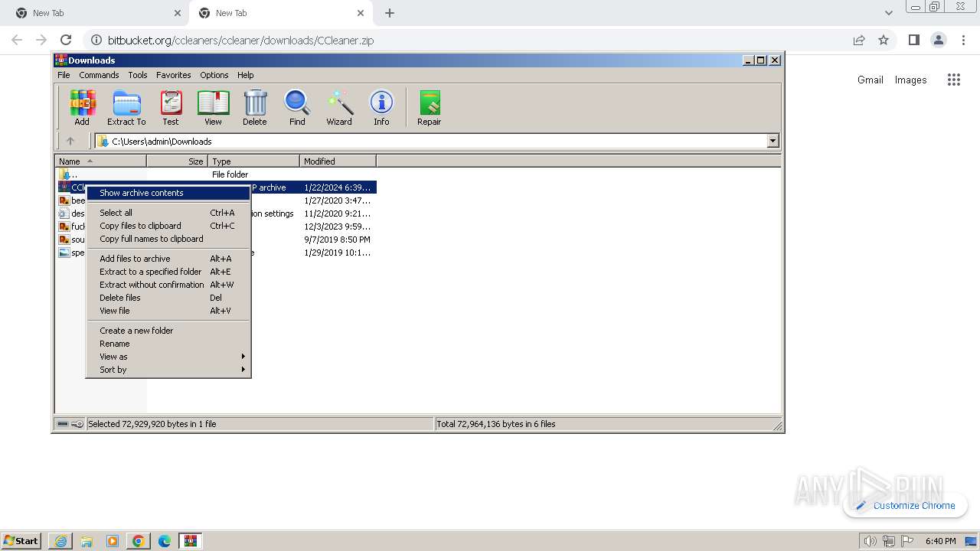Open a new tab with plus button
The height and width of the screenshot is (551, 980).
point(390,13)
